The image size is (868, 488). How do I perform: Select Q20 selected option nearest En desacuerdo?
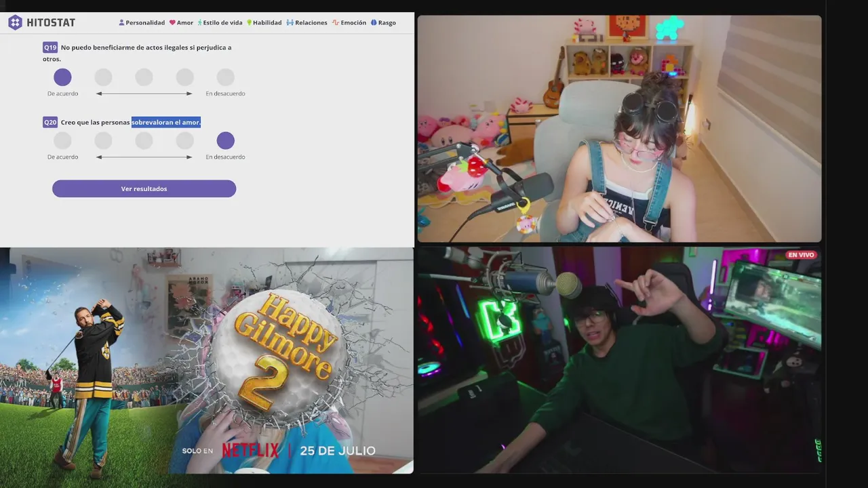(225, 140)
